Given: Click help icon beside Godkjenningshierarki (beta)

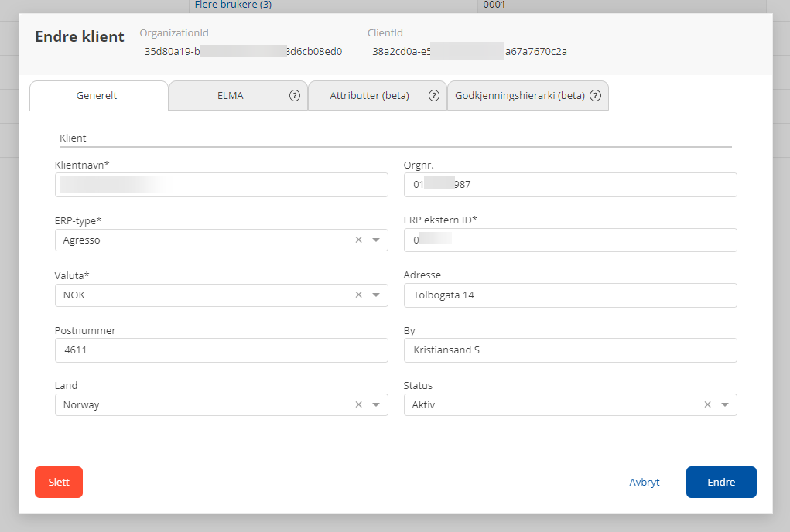Looking at the screenshot, I should coord(595,96).
